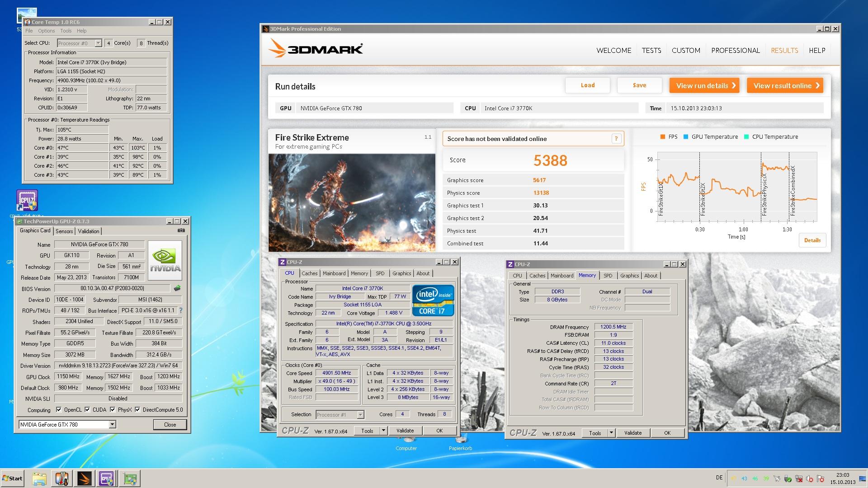Viewport: 868px width, 488px height.
Task: Open the SPD tab in the Memory CPU-Z window
Action: (x=608, y=276)
